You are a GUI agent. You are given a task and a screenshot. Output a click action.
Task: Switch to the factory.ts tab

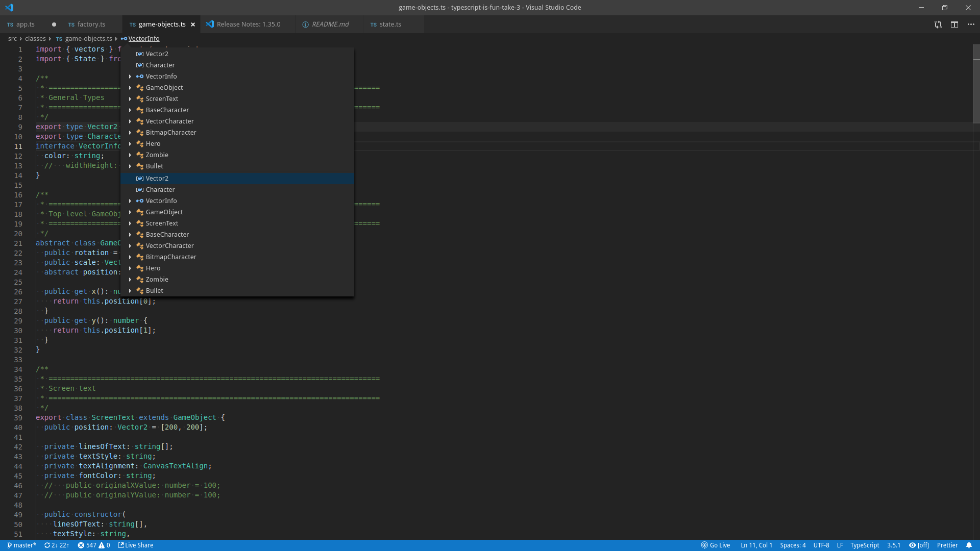[x=92, y=24]
